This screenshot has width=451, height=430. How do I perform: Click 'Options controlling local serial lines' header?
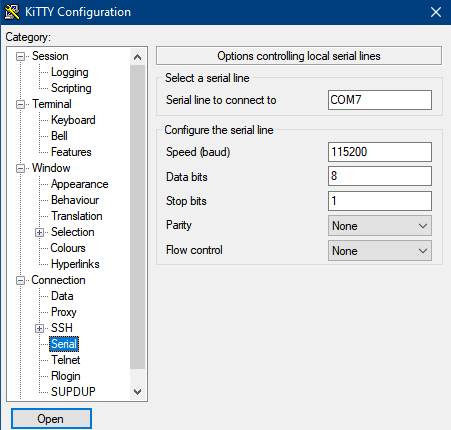[x=299, y=56]
